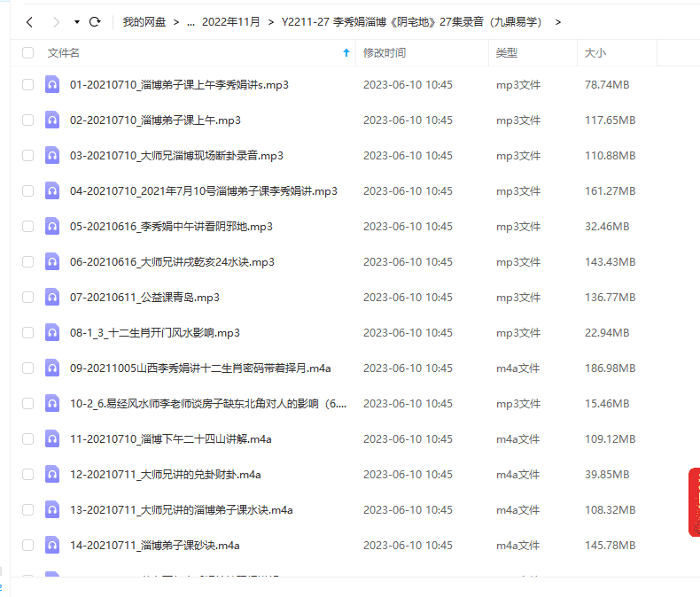Open file 06-20210616_大师兄讲戌乾亥24水诀.mp3
Image resolution: width=700 pixels, height=597 pixels.
172,262
